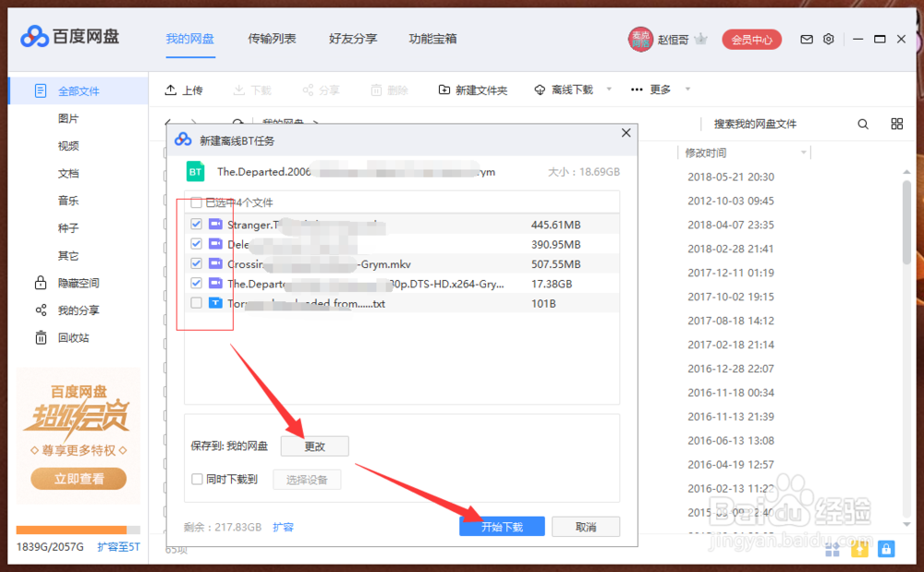Image resolution: width=924 pixels, height=572 pixels.
Task: Click the 回收站 trash icon
Action: [x=41, y=337]
